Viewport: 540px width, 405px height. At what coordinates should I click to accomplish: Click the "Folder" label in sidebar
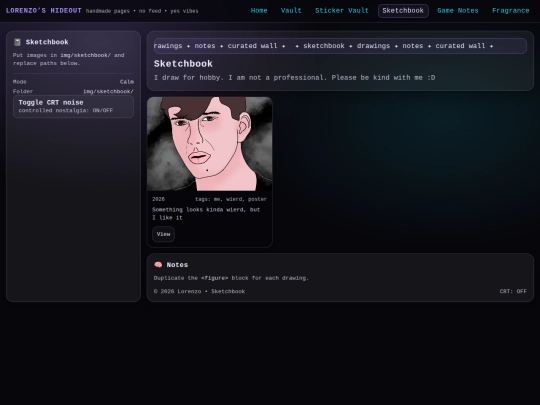click(23, 92)
